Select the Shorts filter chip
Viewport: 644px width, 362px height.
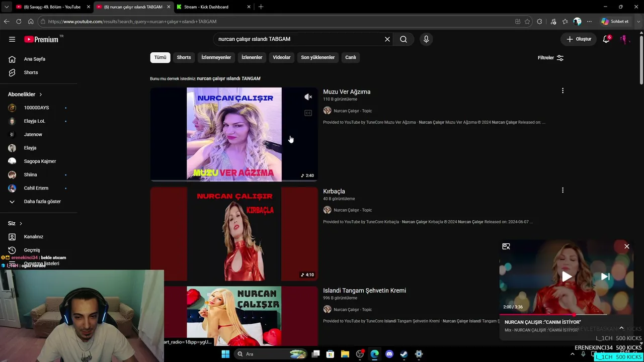coord(184,57)
